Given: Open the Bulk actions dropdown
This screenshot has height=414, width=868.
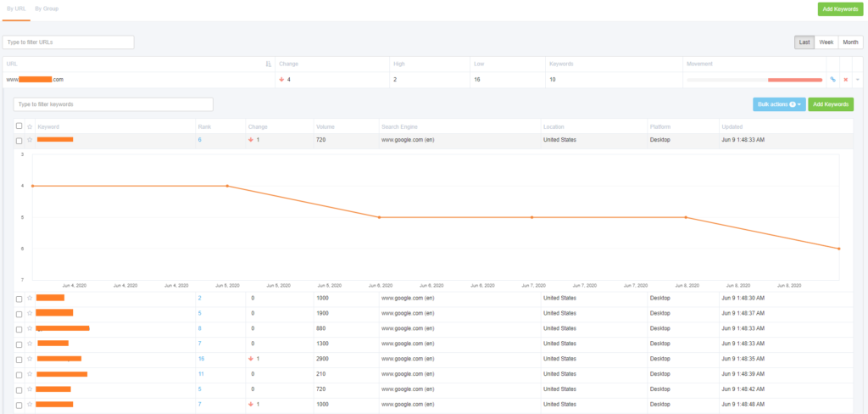Looking at the screenshot, I should [x=779, y=104].
